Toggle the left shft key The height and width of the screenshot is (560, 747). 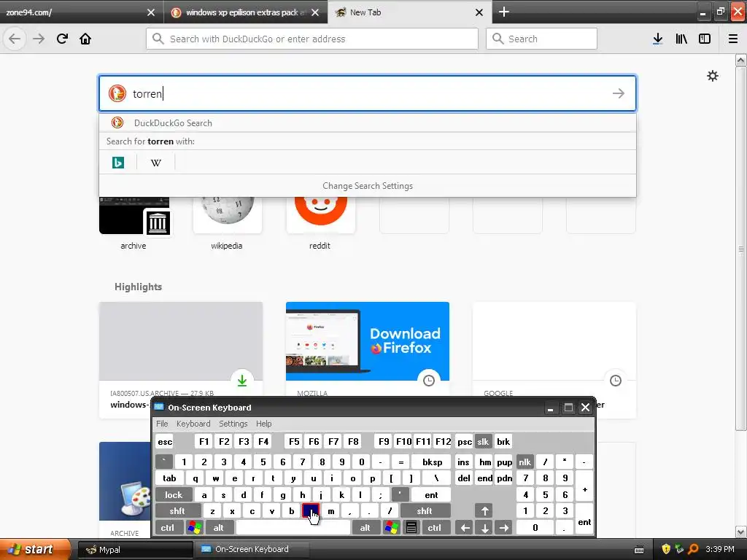[177, 511]
